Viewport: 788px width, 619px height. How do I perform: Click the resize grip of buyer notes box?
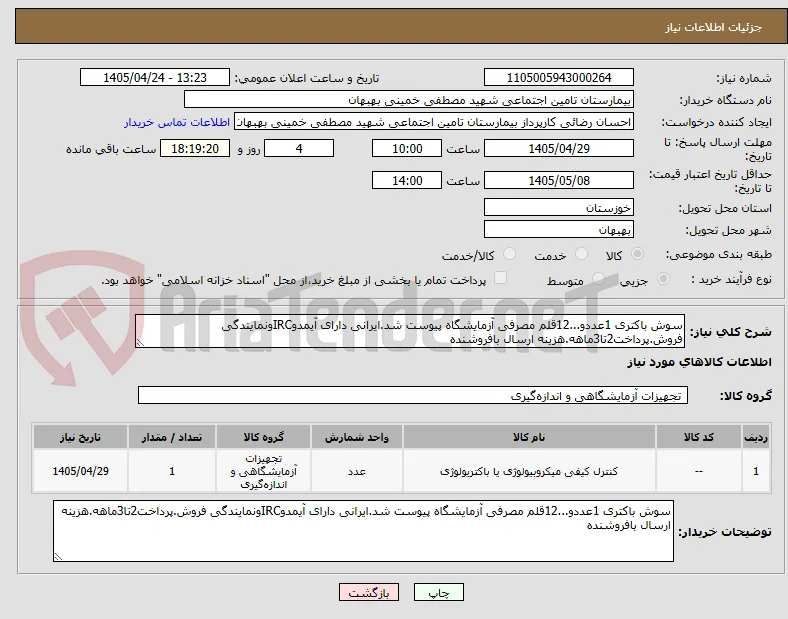tap(58, 556)
